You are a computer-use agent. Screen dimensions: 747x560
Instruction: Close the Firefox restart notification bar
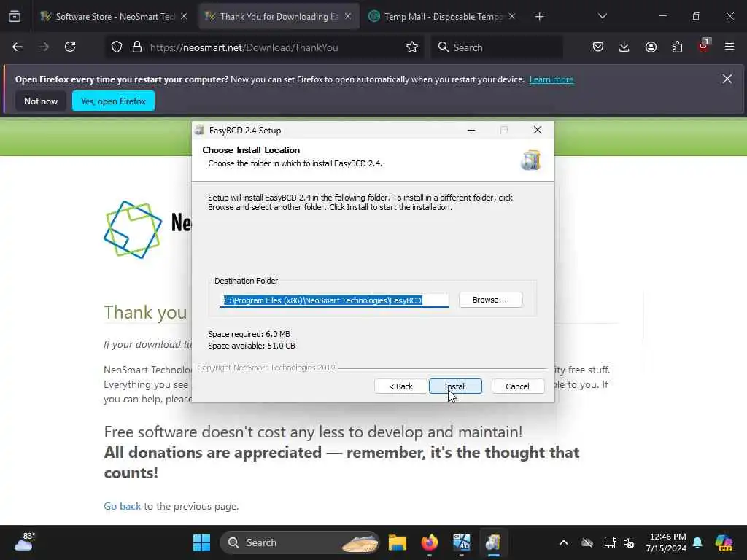[727, 79]
